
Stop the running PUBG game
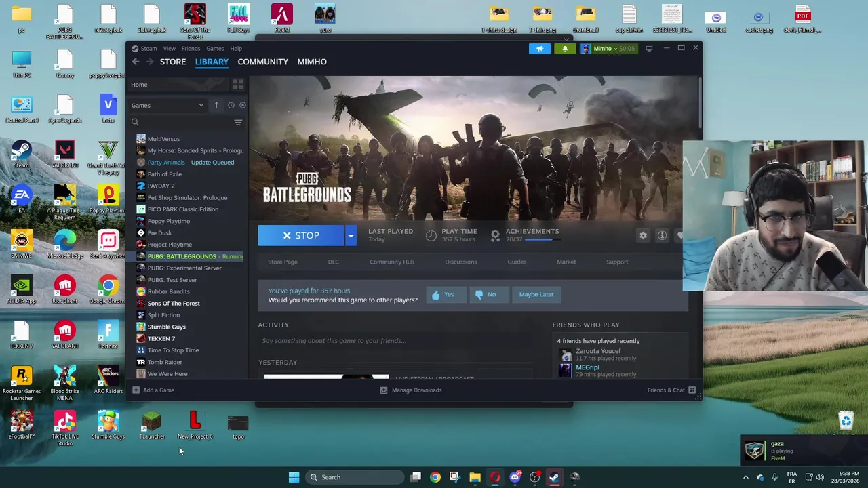tap(301, 235)
